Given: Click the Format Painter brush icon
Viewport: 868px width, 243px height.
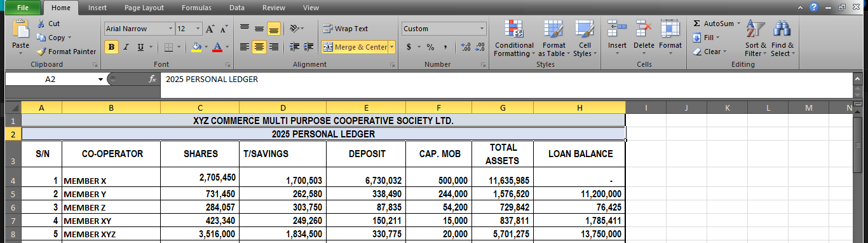Looking at the screenshot, I should click(42, 52).
